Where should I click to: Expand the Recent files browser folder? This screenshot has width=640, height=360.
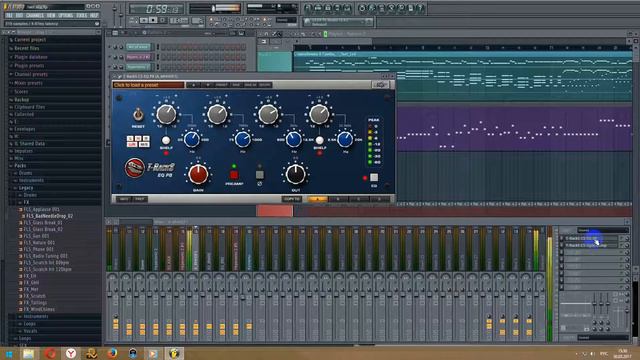tap(27, 49)
